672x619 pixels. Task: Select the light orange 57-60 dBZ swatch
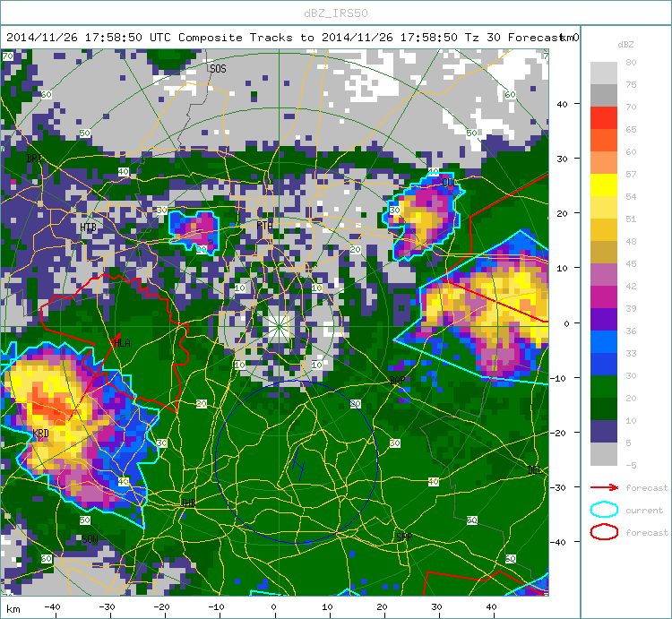pos(604,162)
